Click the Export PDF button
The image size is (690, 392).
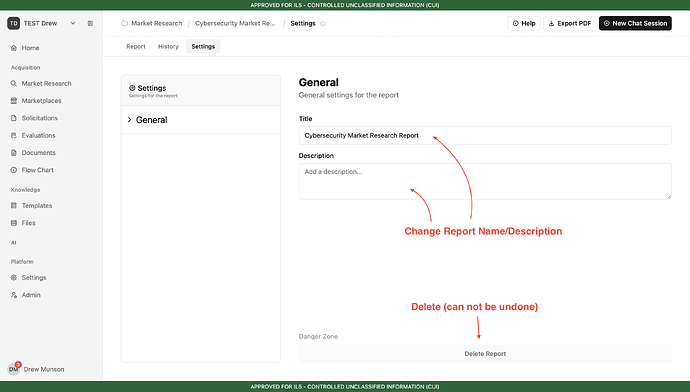click(x=570, y=23)
